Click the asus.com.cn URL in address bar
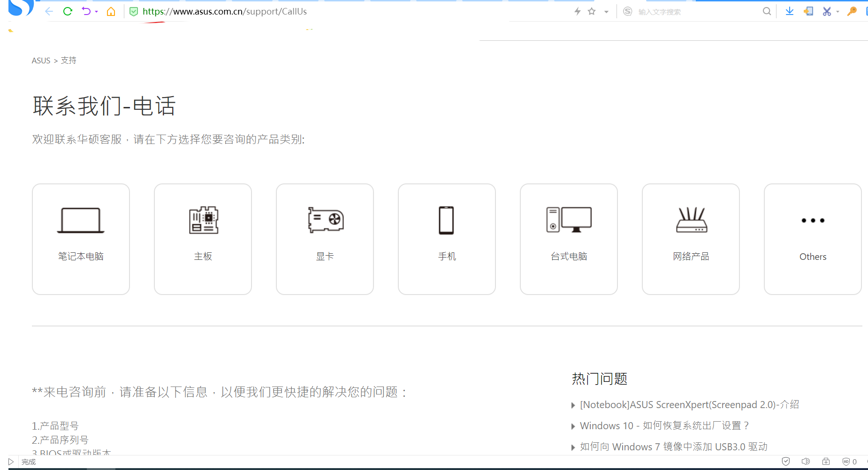The width and height of the screenshot is (868, 470). [225, 11]
